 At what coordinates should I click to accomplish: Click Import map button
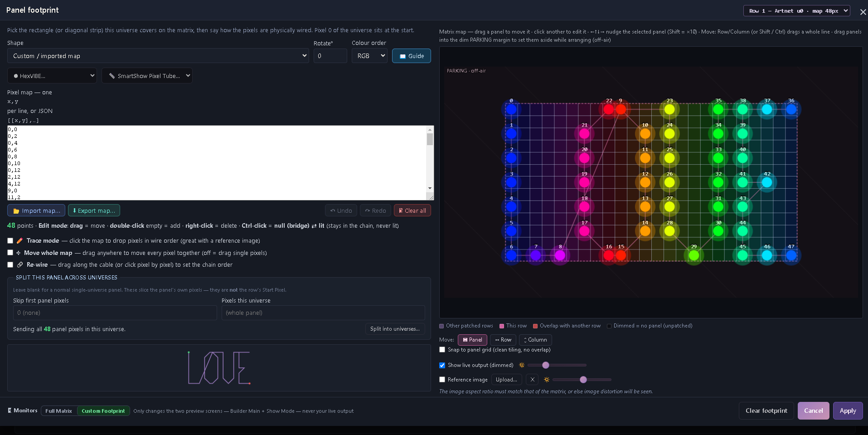(36, 210)
